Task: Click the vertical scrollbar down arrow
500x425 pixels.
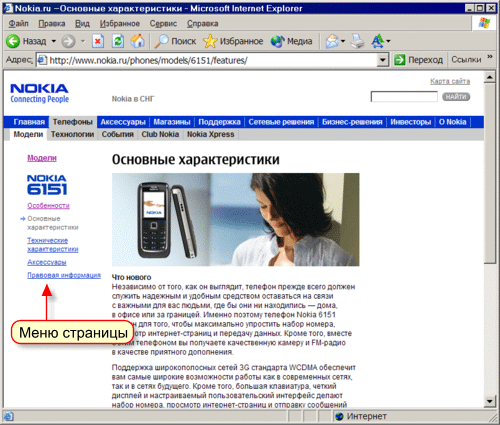Action: coord(489,401)
